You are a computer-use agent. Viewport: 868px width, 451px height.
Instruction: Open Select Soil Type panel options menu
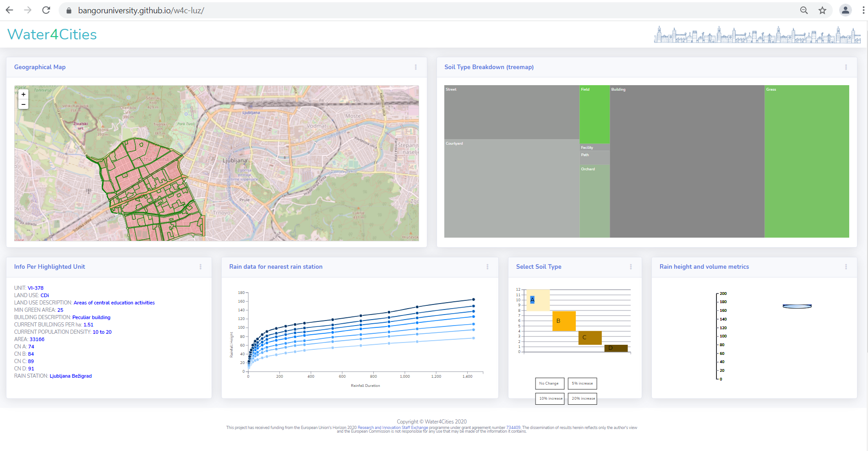[630, 267]
